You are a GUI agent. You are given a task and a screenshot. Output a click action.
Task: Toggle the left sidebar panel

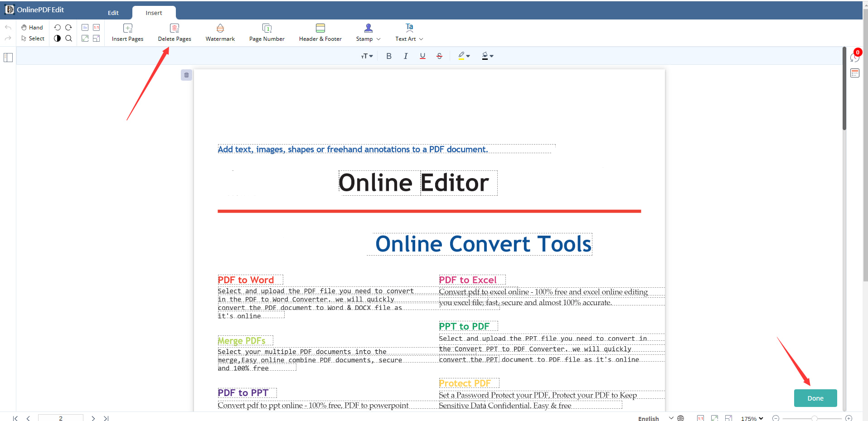8,58
